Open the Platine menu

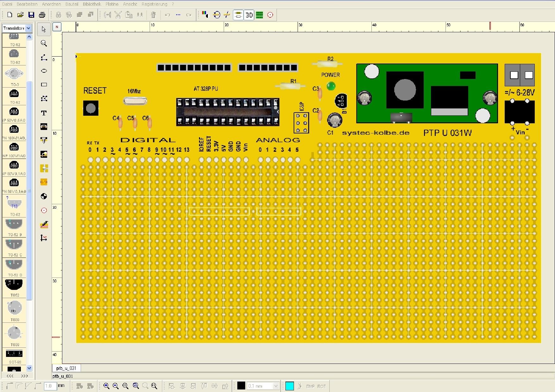click(x=112, y=4)
